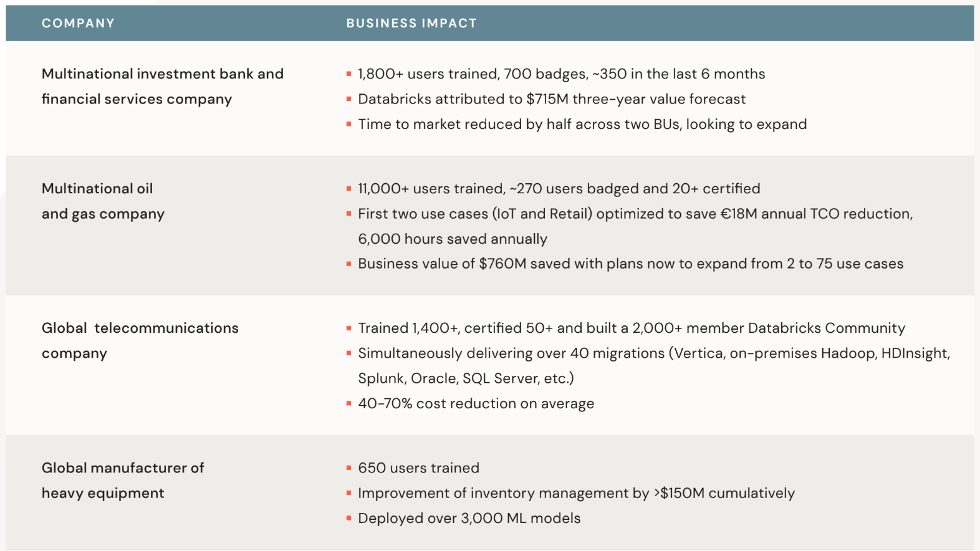This screenshot has height=551, width=980.
Task: Click the orange bullet before 'Business value of $760M'
Action: click(349, 264)
